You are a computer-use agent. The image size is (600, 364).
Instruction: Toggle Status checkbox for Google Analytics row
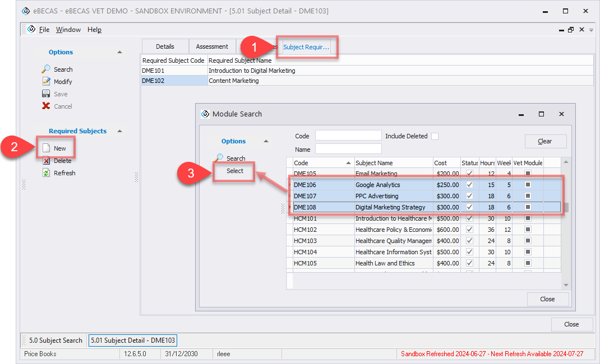coord(469,185)
